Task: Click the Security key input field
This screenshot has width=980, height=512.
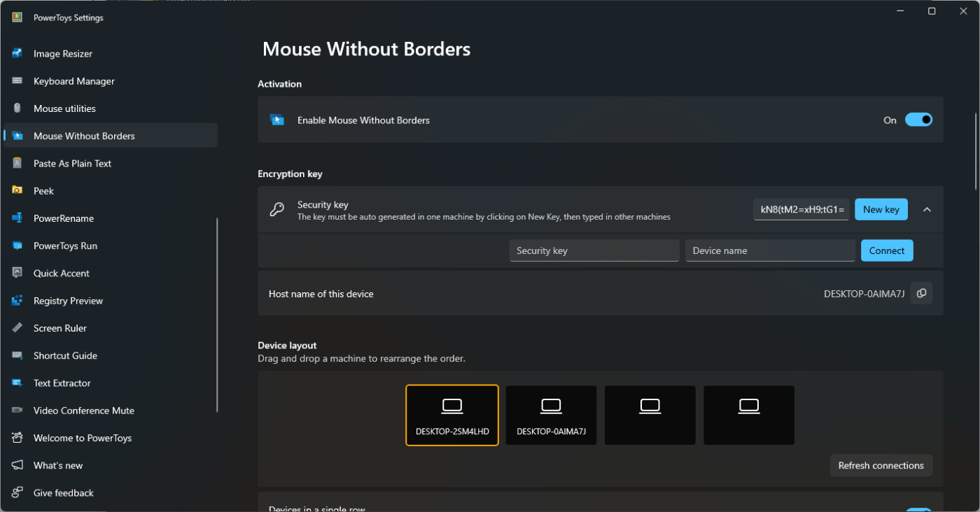Action: (594, 250)
